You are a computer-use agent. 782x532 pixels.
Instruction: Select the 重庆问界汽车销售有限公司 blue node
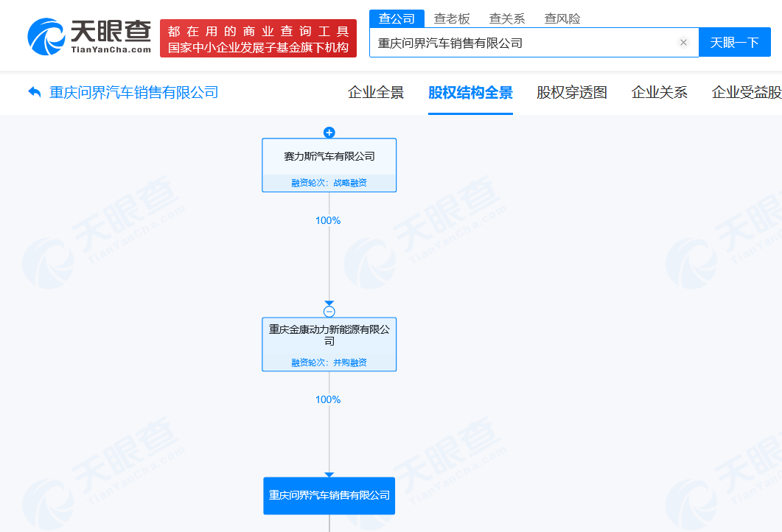329,496
